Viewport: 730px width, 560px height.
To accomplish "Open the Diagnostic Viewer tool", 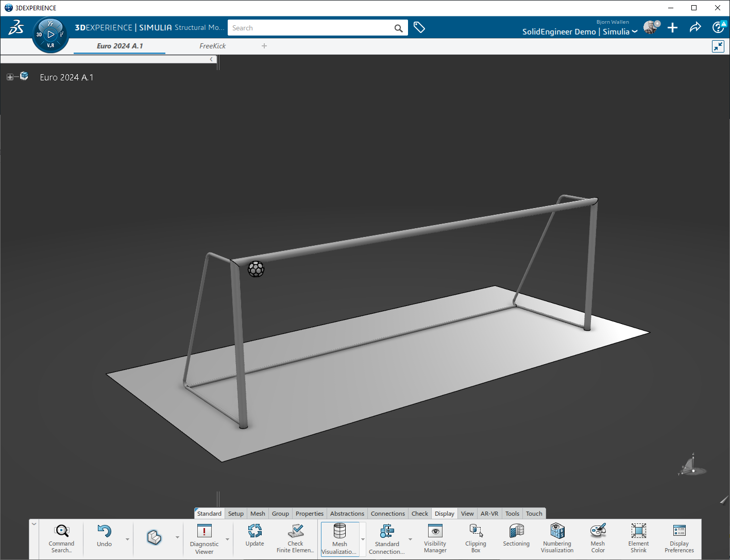I will 204,538.
